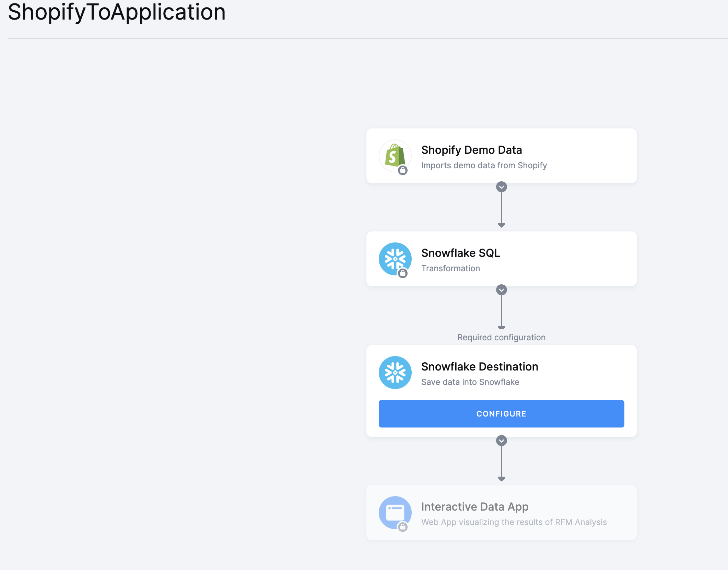
Task: Click the 'Imports demo data from Shopify' description
Action: coord(484,166)
